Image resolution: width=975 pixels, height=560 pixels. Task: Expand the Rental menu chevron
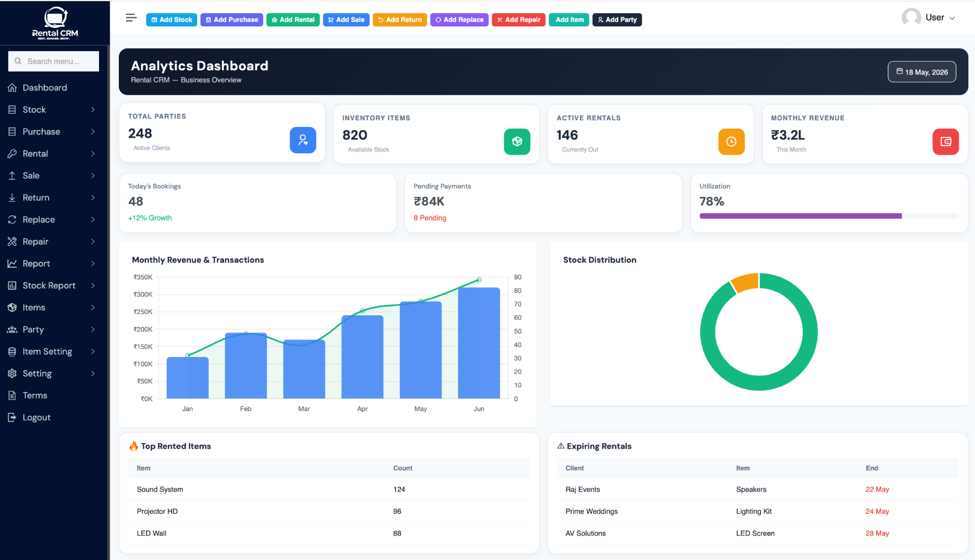click(93, 154)
